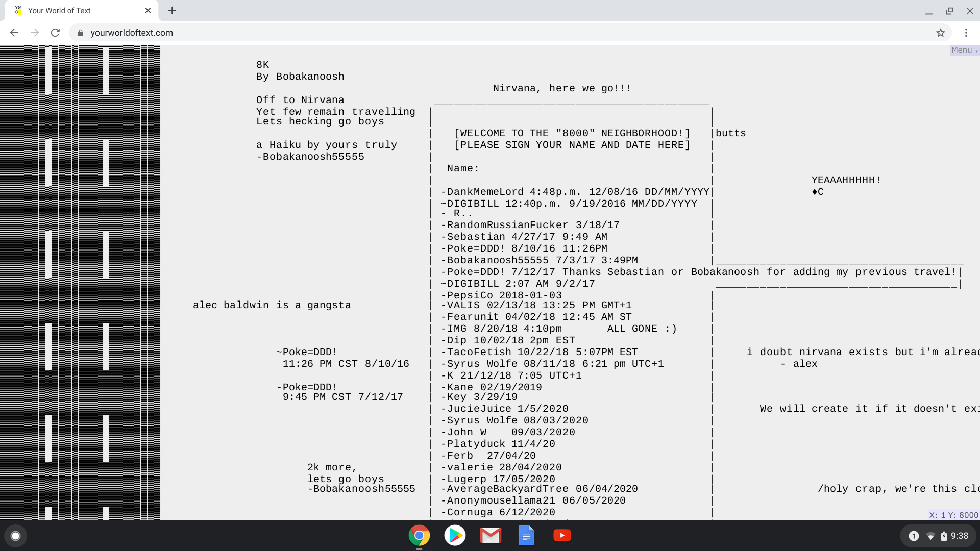Image resolution: width=980 pixels, height=551 pixels.
Task: Click the browser back arrow
Action: point(14,33)
